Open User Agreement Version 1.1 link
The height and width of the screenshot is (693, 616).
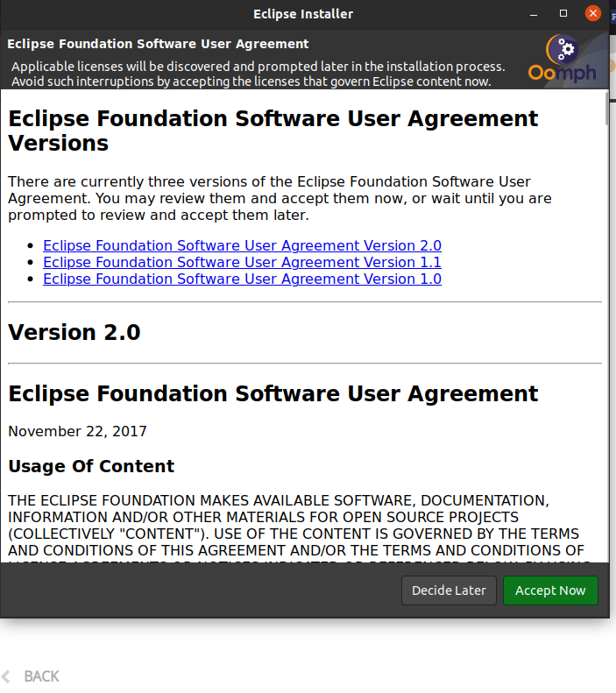tap(242, 262)
